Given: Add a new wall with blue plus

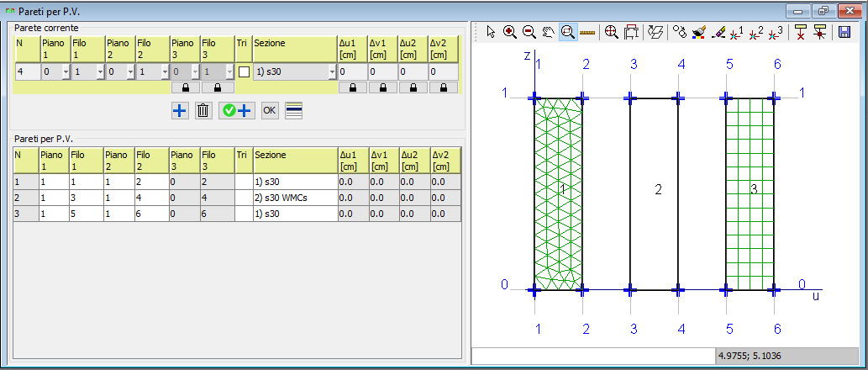Looking at the screenshot, I should pos(180,111).
